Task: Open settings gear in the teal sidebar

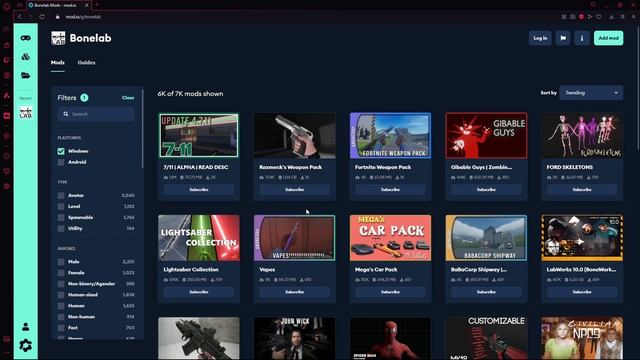Action: coord(25,345)
